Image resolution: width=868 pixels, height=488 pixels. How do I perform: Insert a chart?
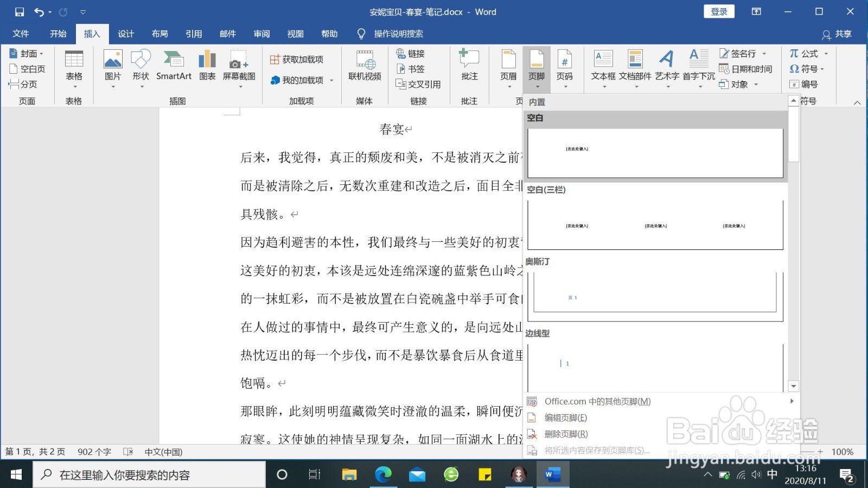(207, 65)
